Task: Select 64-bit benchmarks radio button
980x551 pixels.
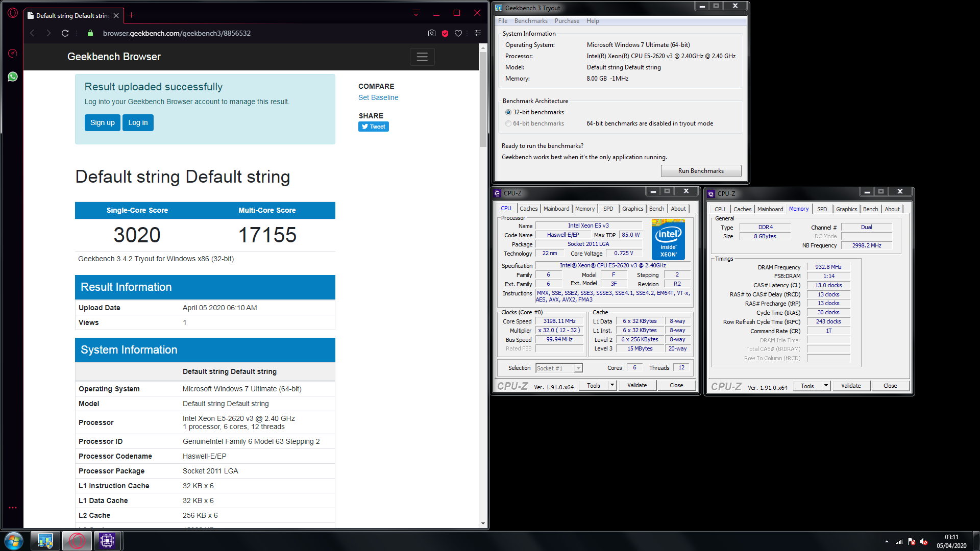Action: 508,123
